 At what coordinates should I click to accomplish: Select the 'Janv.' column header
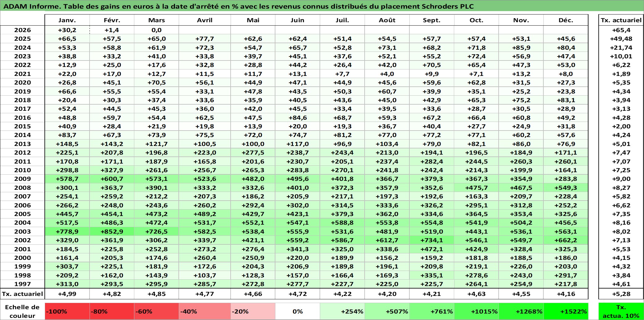(67, 20)
